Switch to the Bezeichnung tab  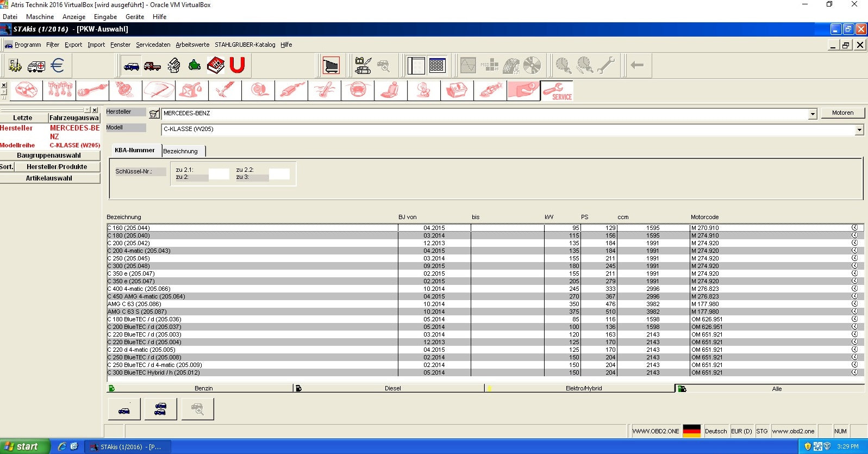click(180, 151)
